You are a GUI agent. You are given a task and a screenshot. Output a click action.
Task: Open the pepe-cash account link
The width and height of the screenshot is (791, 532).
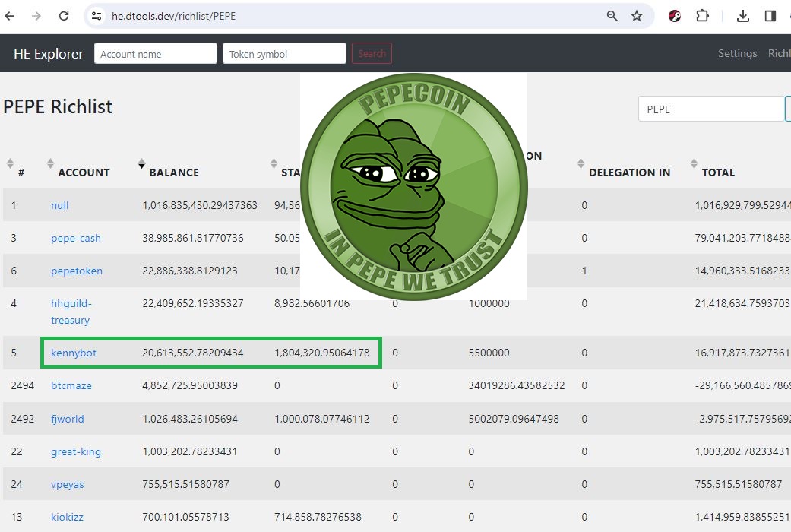[76, 238]
